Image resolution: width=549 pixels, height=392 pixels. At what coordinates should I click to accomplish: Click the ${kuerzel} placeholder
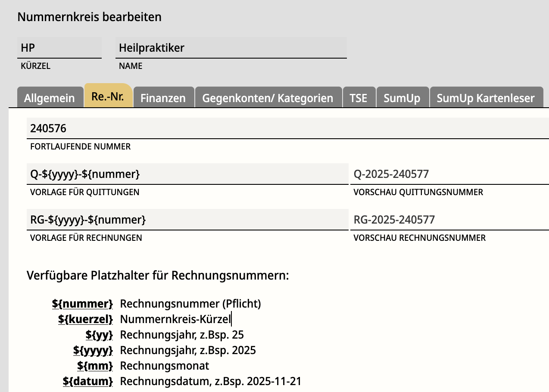tap(85, 319)
